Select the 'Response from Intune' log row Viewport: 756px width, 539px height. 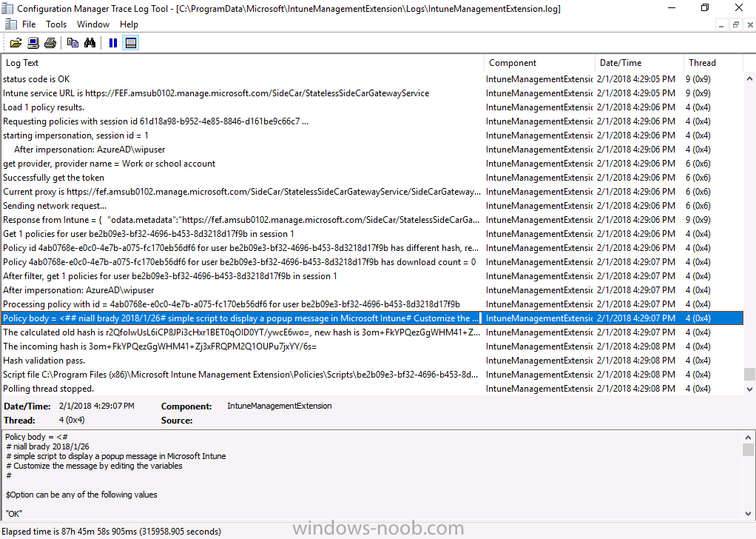[372, 220]
